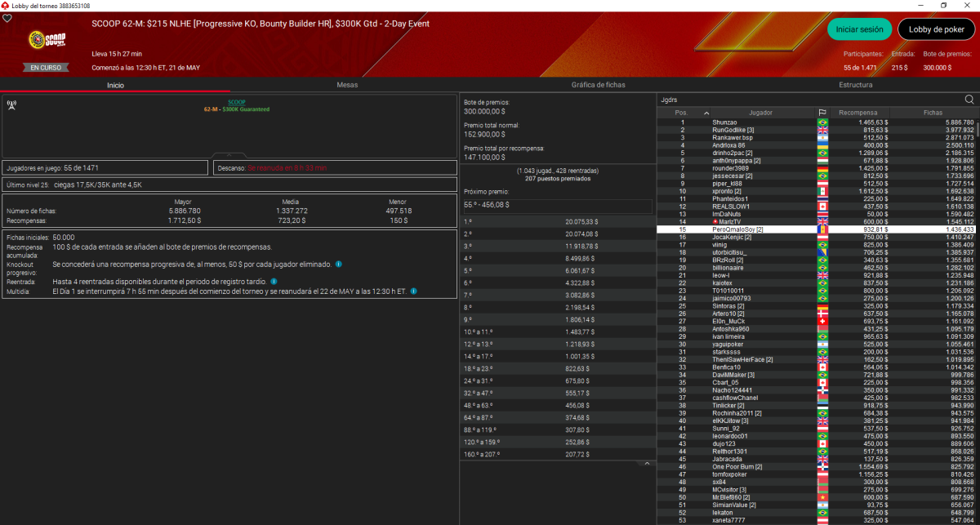Select player row yaguipoker
Screen dimensions: 980x525
(816, 345)
